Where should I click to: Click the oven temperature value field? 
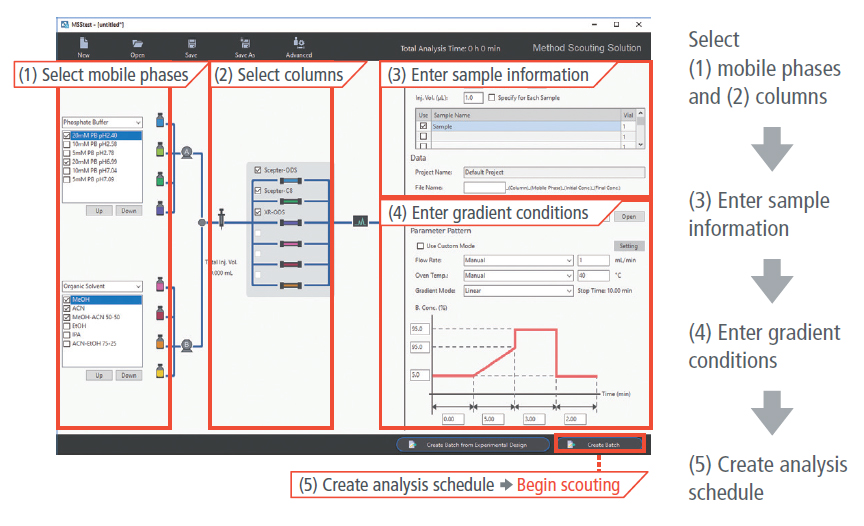pos(593,275)
